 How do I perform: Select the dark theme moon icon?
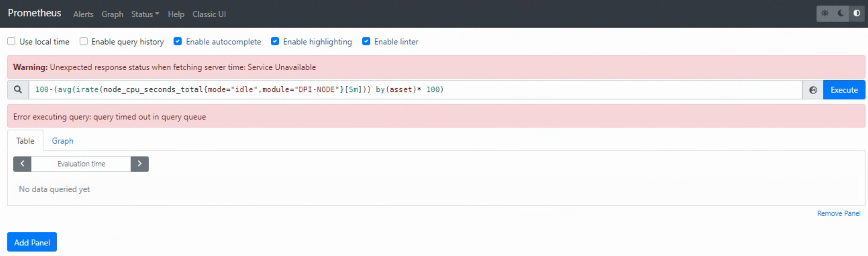point(841,13)
